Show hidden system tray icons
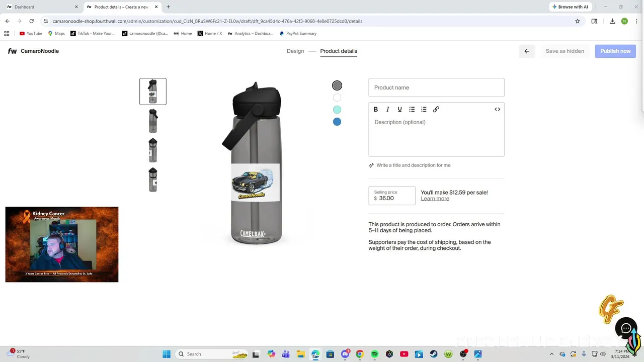The width and height of the screenshot is (644, 362). pos(551,354)
